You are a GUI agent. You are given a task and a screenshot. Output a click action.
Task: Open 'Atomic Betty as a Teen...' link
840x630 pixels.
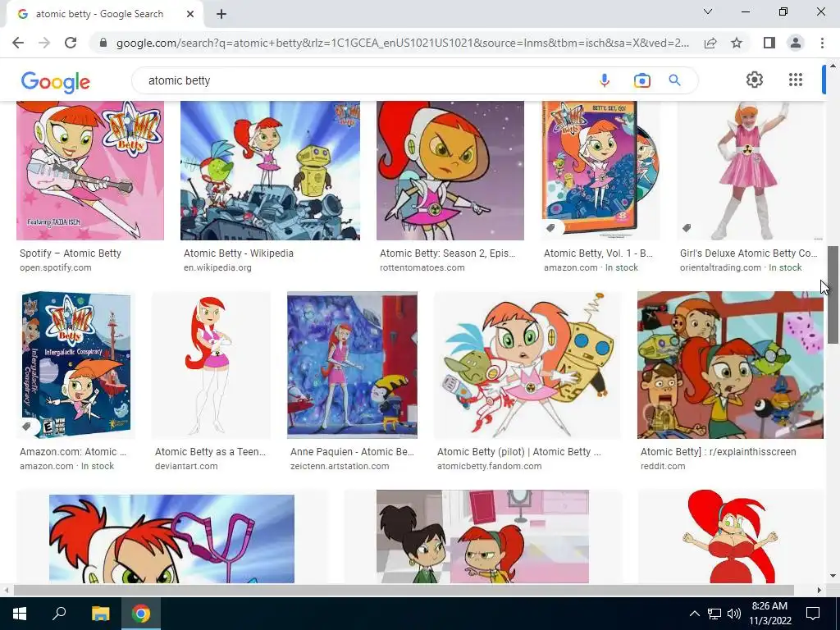(210, 452)
